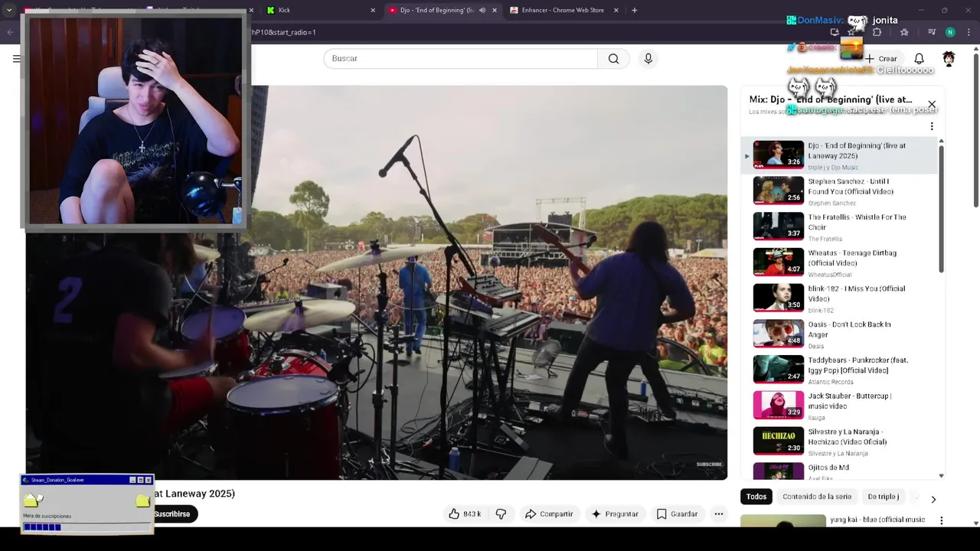This screenshot has width=980, height=551.
Task: Play blink-182 'I Miss You' thumbnail
Action: click(778, 298)
